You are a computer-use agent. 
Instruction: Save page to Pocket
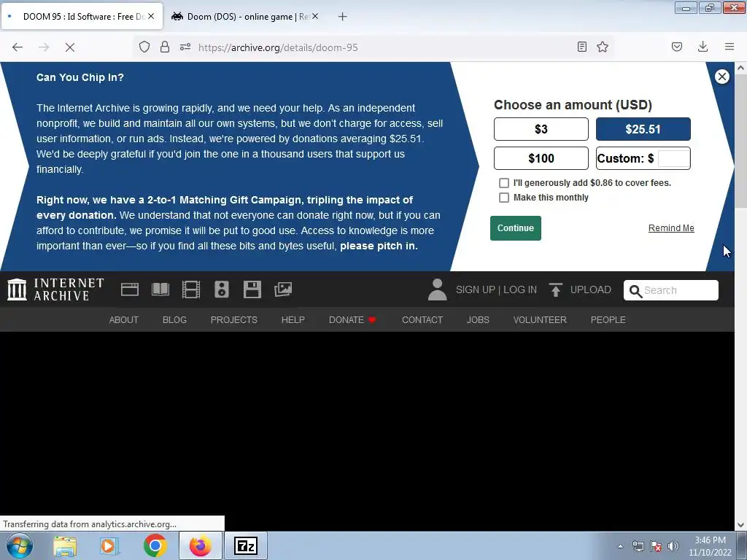pyautogui.click(x=677, y=47)
